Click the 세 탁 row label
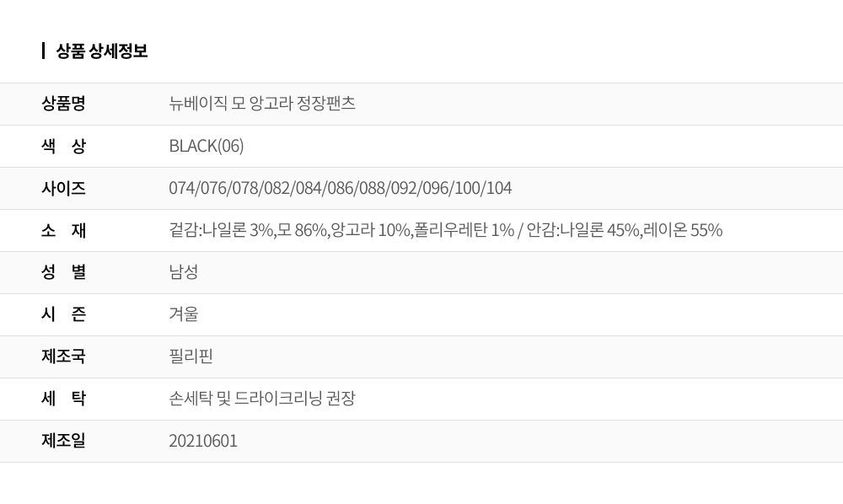Image resolution: width=843 pixels, height=504 pixels. [63, 399]
